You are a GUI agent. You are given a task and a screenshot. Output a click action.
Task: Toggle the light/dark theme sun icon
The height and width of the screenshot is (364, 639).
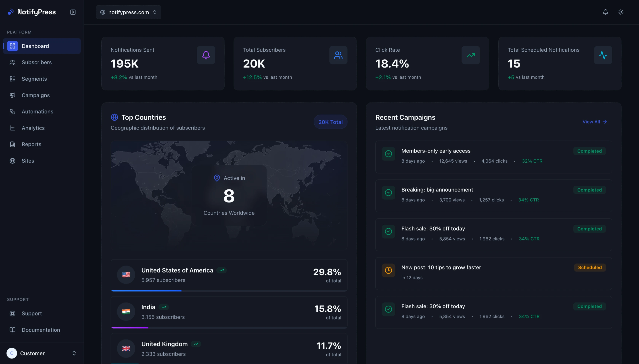tap(621, 12)
